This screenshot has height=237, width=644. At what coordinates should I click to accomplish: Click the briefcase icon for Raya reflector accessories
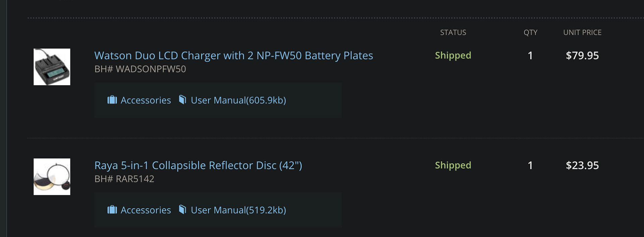112,210
